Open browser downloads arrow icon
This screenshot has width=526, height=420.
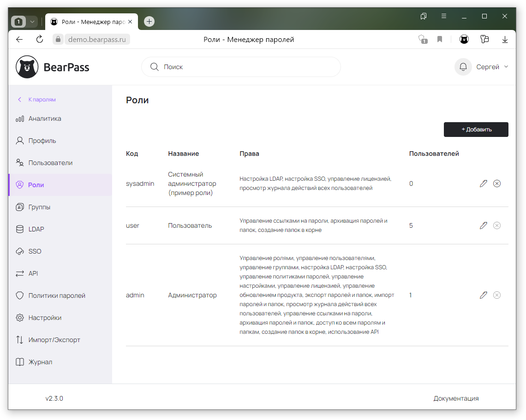point(505,40)
